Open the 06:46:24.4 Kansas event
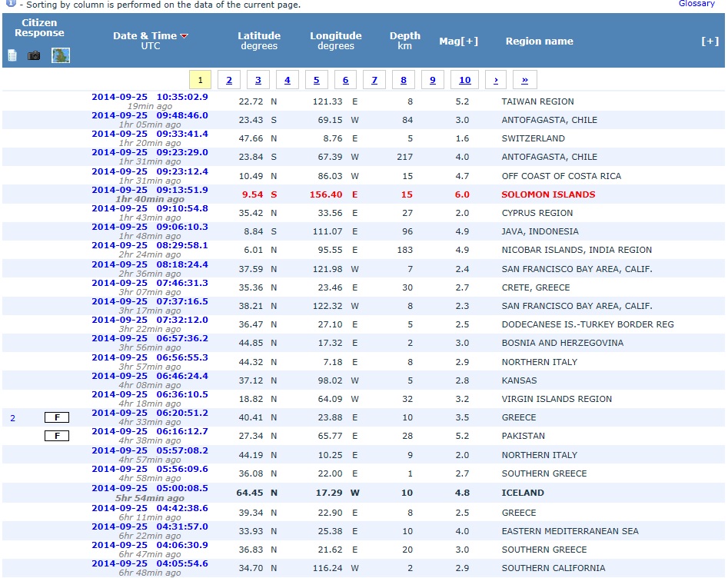728x578 pixels. coord(149,376)
